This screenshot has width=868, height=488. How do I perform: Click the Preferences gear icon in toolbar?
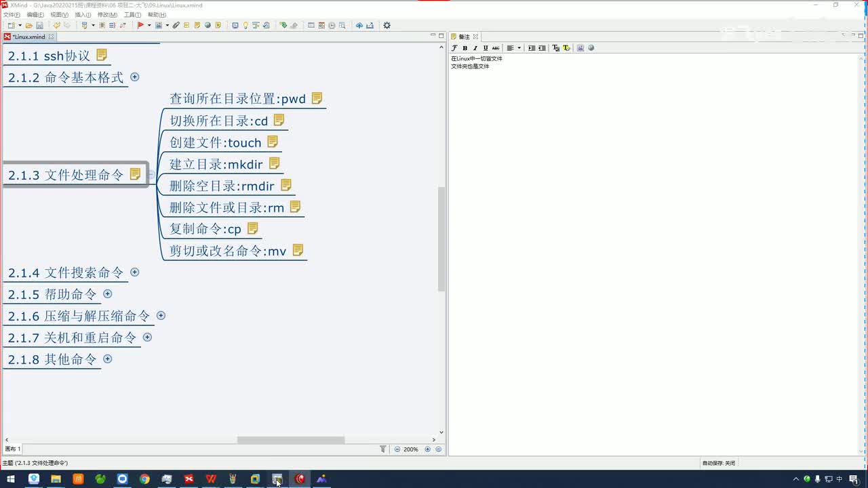point(387,26)
